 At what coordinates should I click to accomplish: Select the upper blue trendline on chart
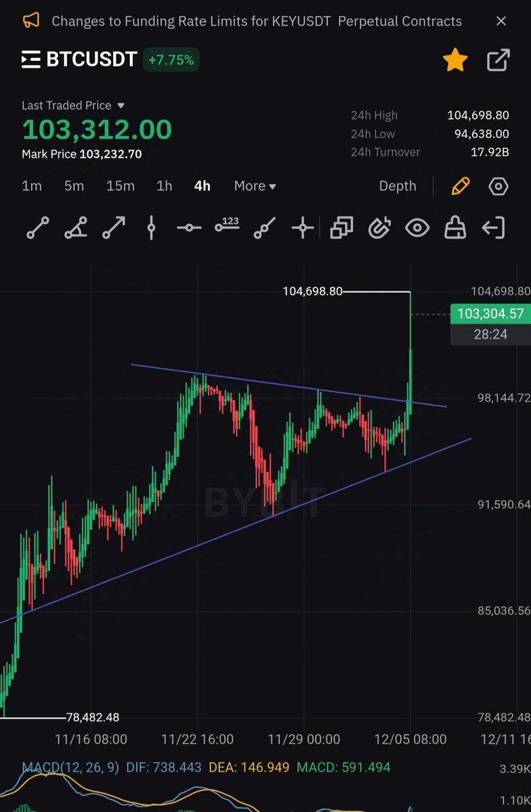[x=289, y=386]
